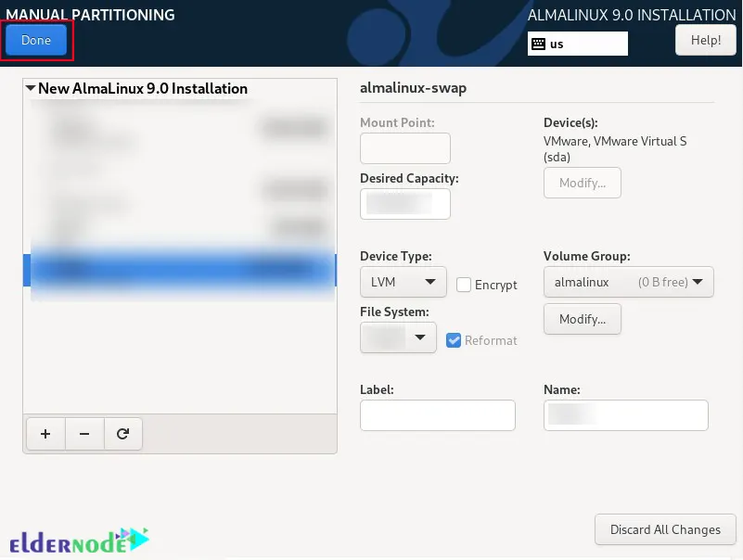Image resolution: width=743 pixels, height=560 pixels.
Task: Click the Done button
Action: (36, 40)
